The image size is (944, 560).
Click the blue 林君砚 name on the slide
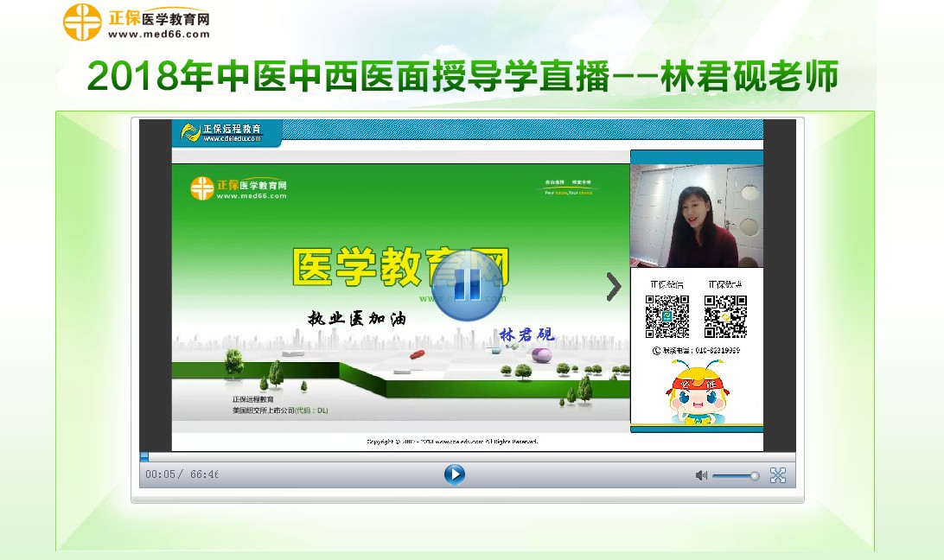526,335
